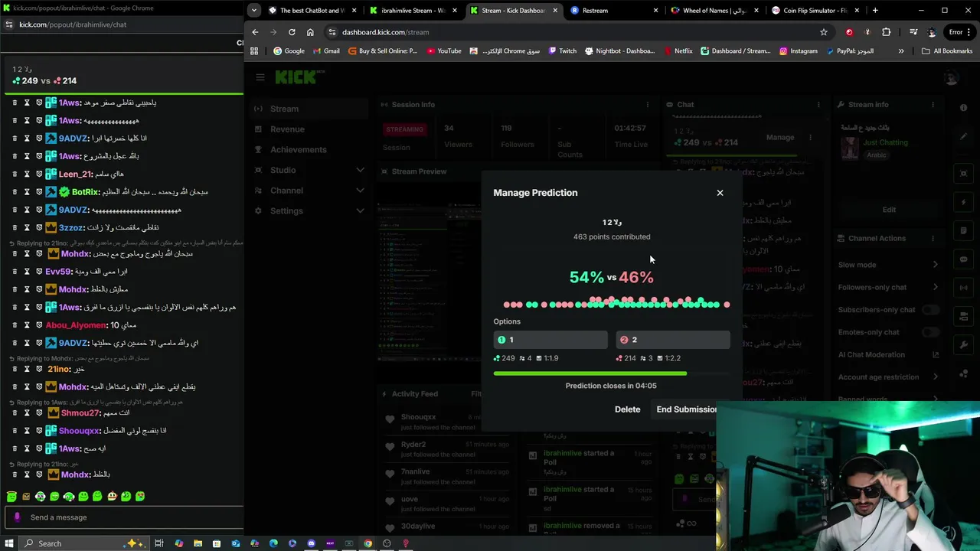The image size is (980, 551).
Task: Click Shoouqxx in the Activity Feed
Action: pyautogui.click(x=418, y=417)
